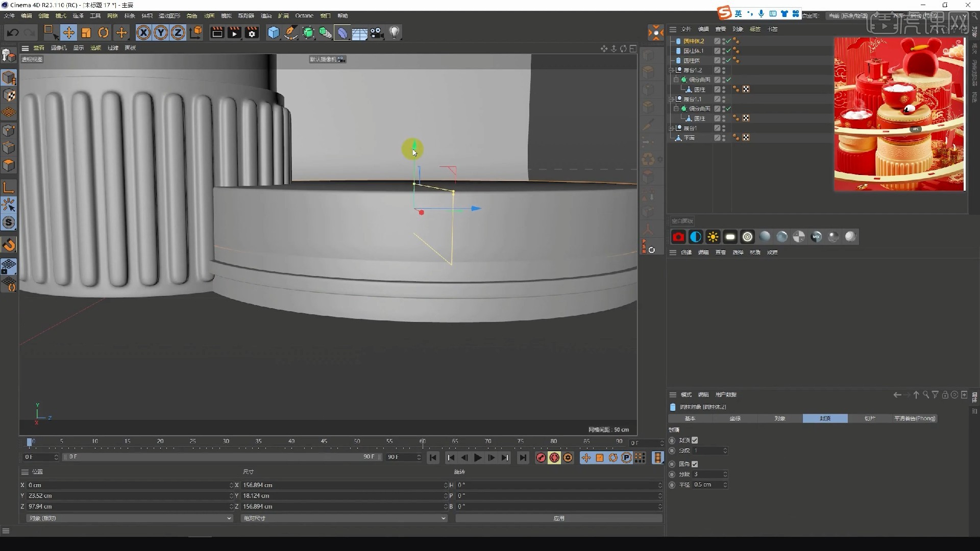Select the Scale tool in top toolbar
The width and height of the screenshot is (980, 551).
[x=86, y=33]
